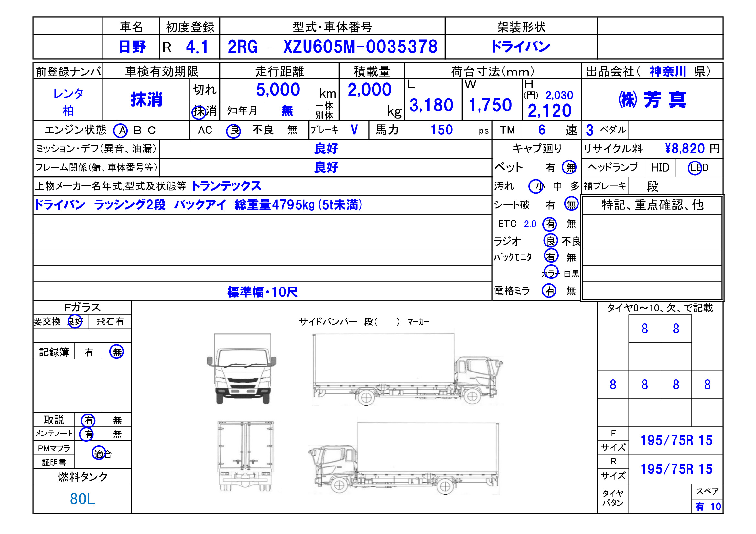Click the chassis number XZU605M-0035378
Screen dimensions: 756x534
coord(360,47)
